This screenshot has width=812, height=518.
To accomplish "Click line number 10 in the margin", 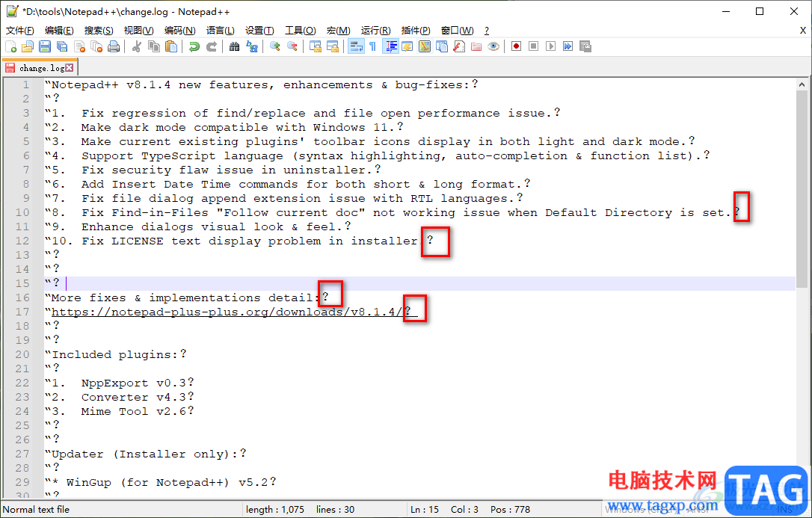I will point(22,213).
